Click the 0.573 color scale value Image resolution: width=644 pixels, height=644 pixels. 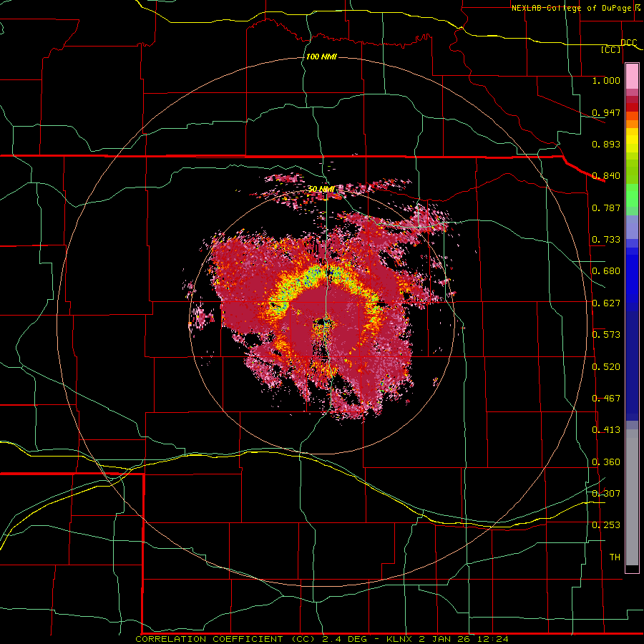[606, 335]
